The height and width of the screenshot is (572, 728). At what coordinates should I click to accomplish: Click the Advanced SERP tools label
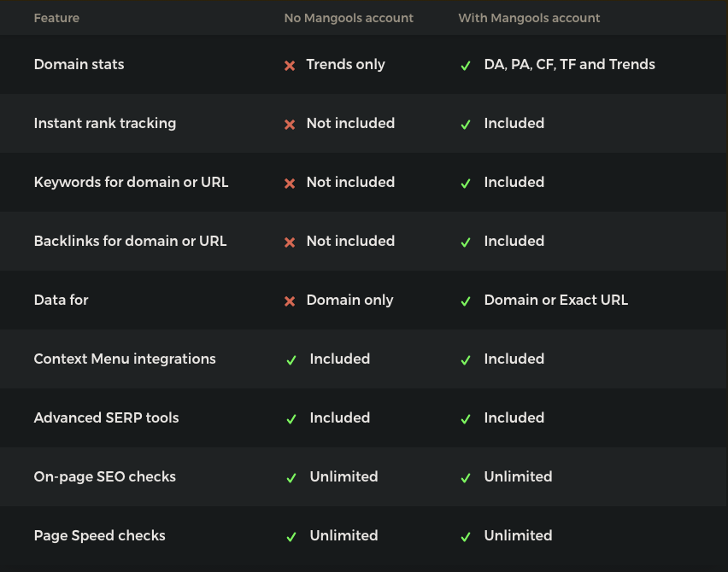pos(106,418)
